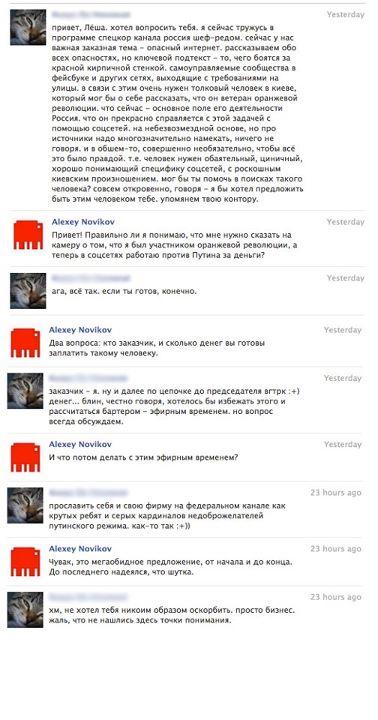Open cat avatar beside the "привет, Лёша" message
Image resolution: width=378 pixels, height=720 pixels.
click(x=28, y=27)
